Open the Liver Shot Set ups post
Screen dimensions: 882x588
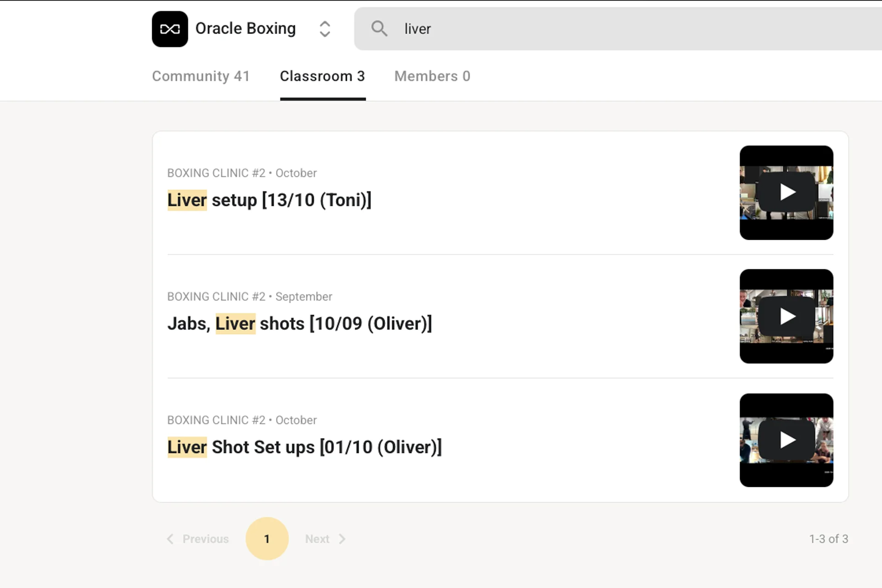click(x=305, y=446)
